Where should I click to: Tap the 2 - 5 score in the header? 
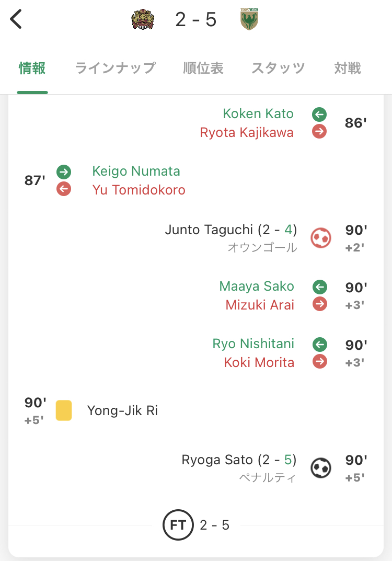[x=196, y=20]
